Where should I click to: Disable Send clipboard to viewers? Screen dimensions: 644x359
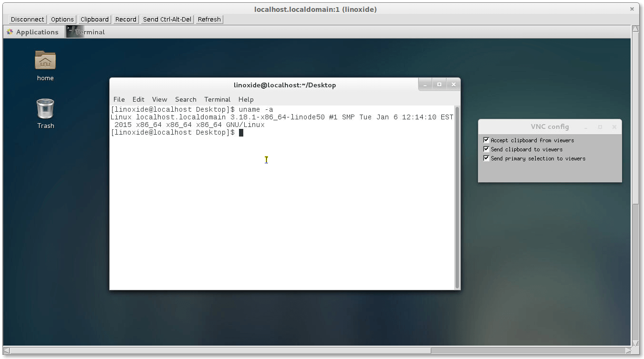tap(486, 149)
